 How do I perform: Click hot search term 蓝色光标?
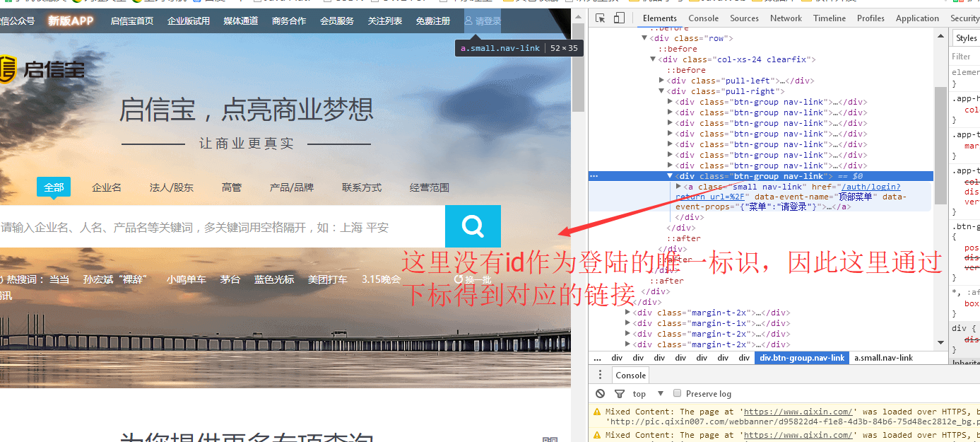(274, 279)
